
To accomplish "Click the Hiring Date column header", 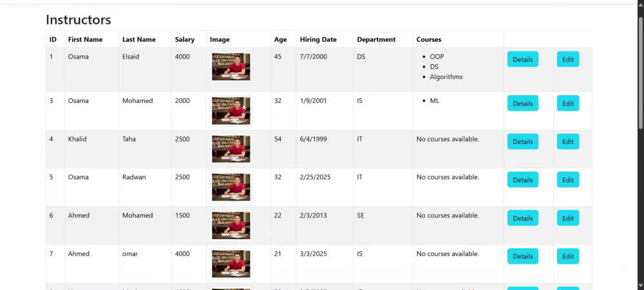I will pyautogui.click(x=318, y=39).
